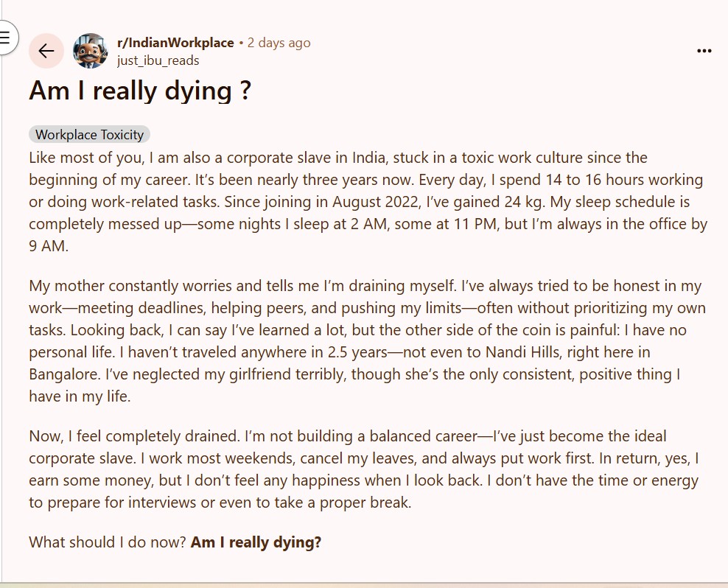This screenshot has width=728, height=588.
Task: Click the back arrow button
Action: (x=46, y=51)
